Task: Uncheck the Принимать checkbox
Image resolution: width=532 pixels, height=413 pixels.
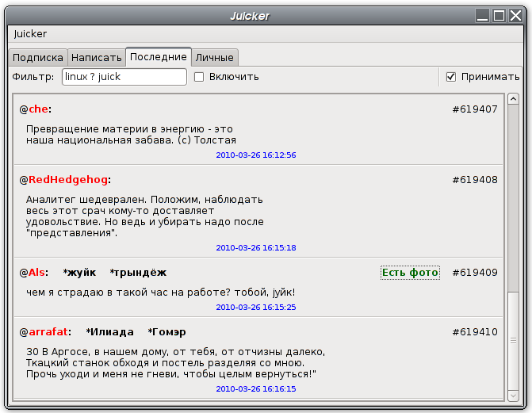Action: point(451,77)
